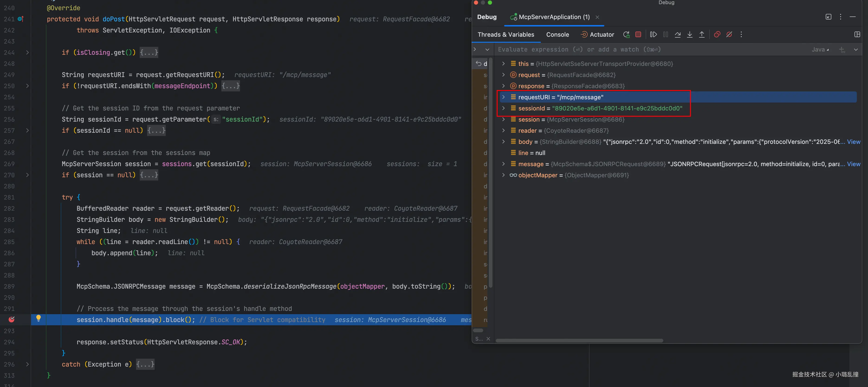The width and height of the screenshot is (868, 387).
Task: Open the Actuator tab
Action: click(597, 34)
